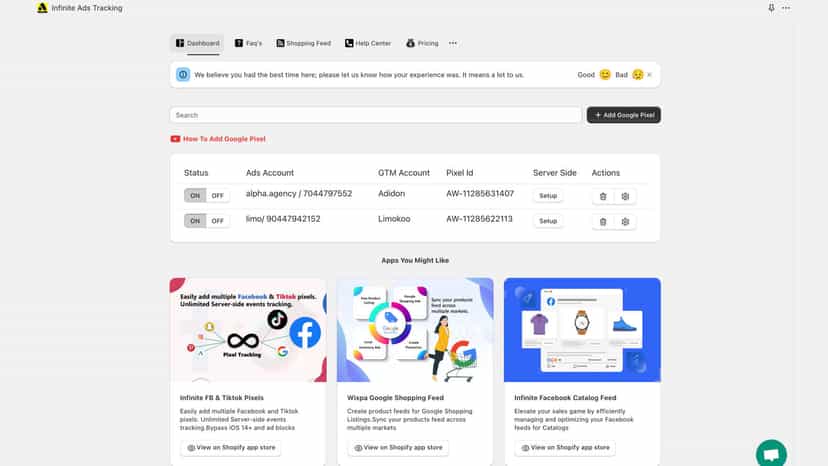The image size is (828, 466).
Task: Turn ON the limo pixel
Action: (195, 221)
